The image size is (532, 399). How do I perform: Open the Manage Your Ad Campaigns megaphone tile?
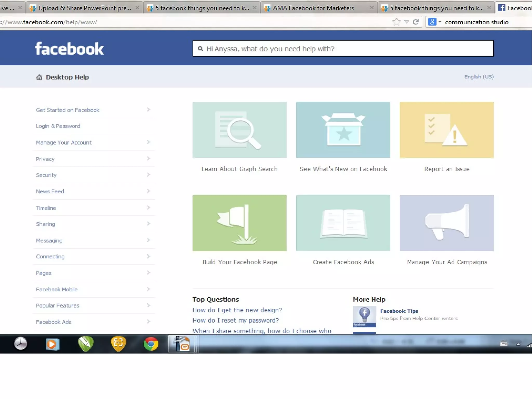coord(446,223)
